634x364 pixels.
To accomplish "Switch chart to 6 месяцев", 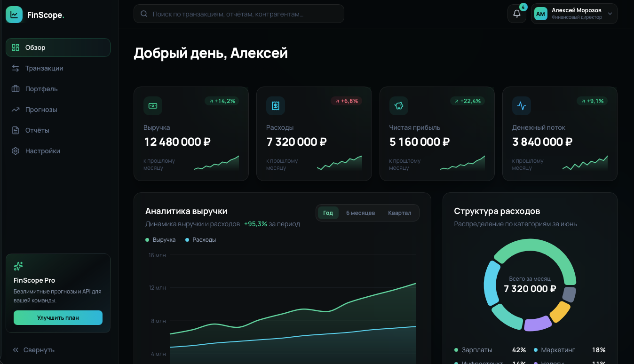I will coord(360,213).
